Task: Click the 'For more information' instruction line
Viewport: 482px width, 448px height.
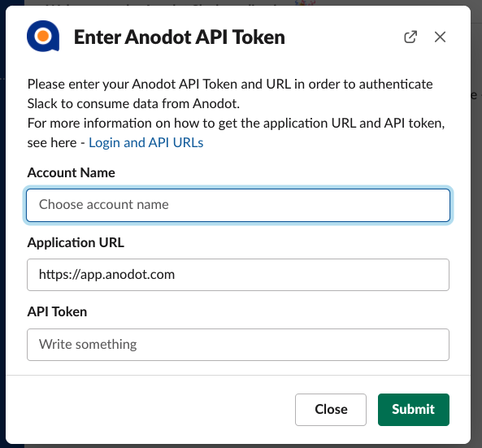Action: pyautogui.click(x=236, y=123)
